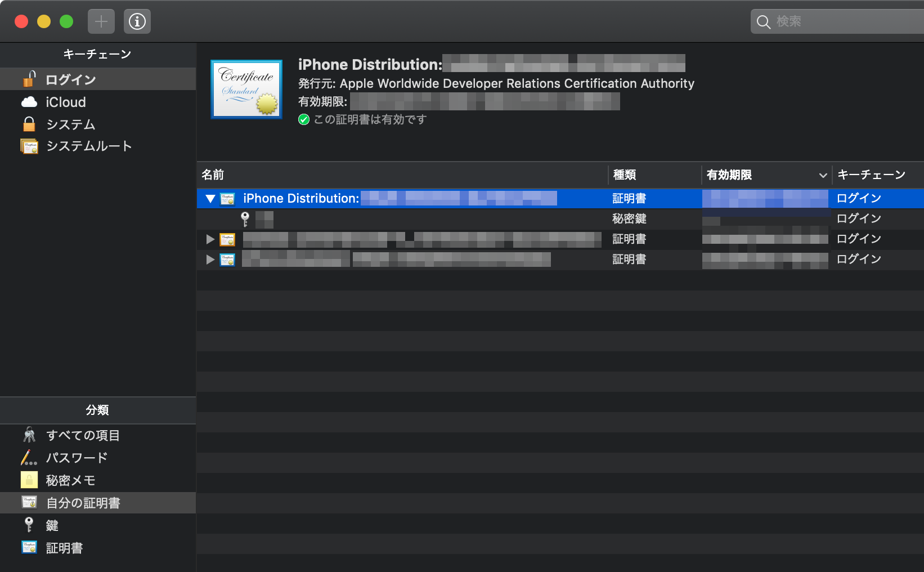Expand the third certificate row triangle
Screen dimensions: 924x572
point(210,260)
